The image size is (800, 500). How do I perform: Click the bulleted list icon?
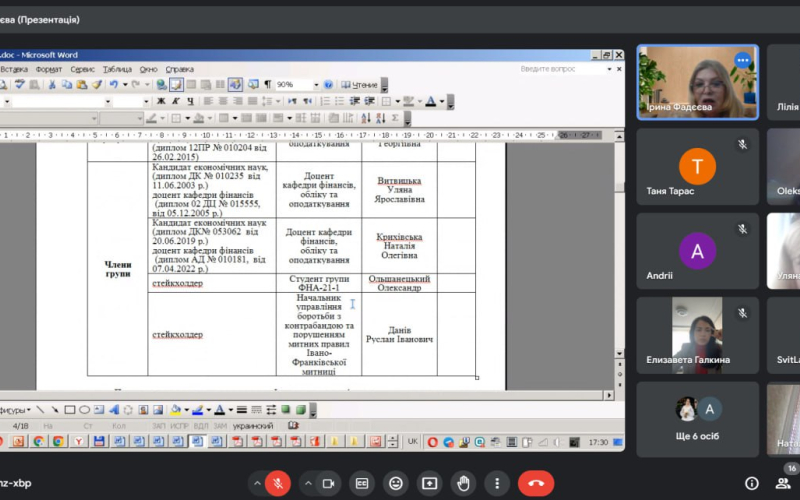pos(339,102)
